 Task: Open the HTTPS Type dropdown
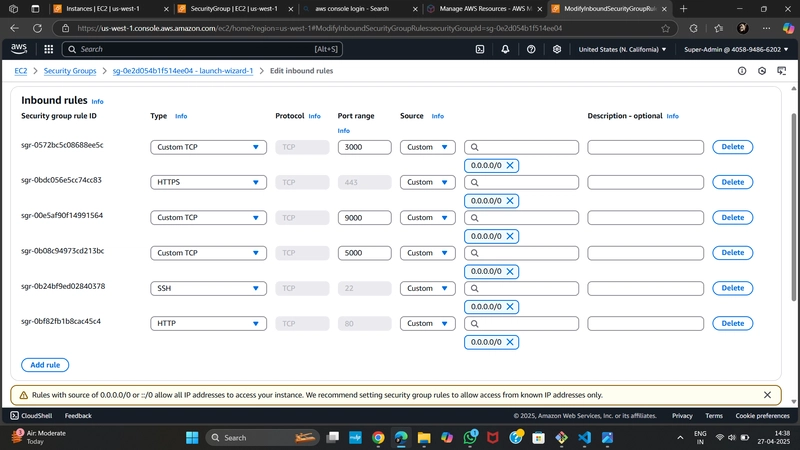click(208, 182)
